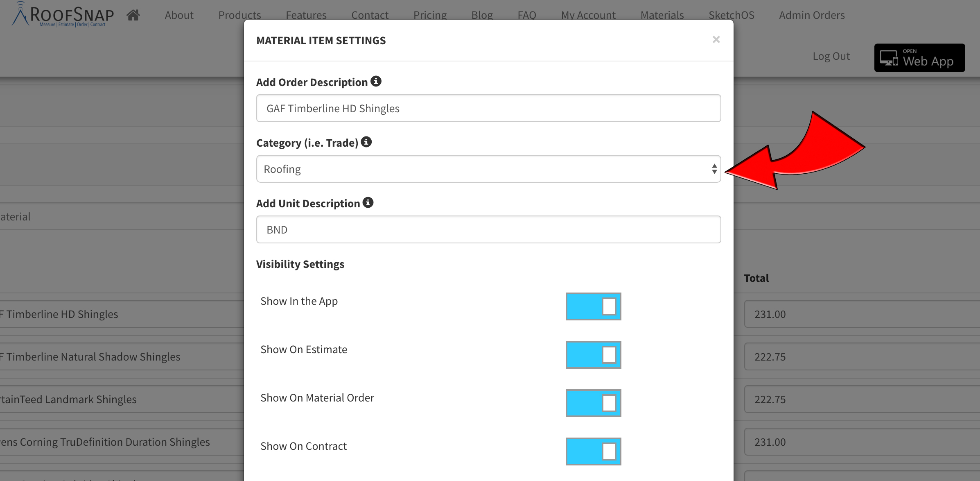Open the Blog menu item

[x=482, y=15]
